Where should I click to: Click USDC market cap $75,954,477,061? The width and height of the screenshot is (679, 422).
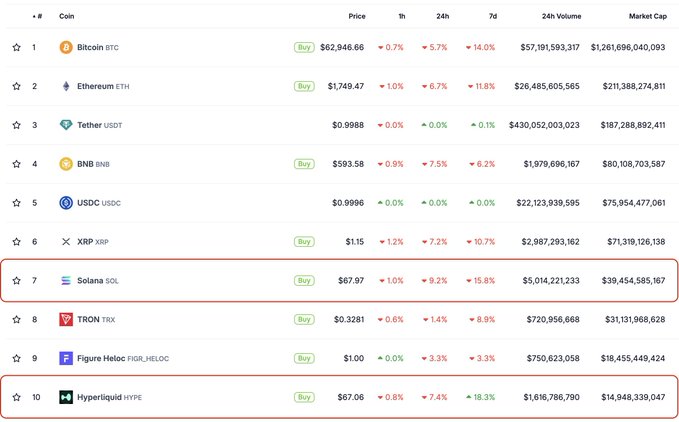(x=634, y=203)
